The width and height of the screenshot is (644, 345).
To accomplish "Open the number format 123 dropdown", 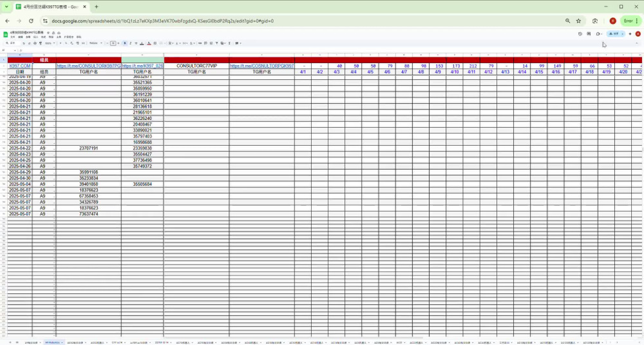I will (83, 43).
